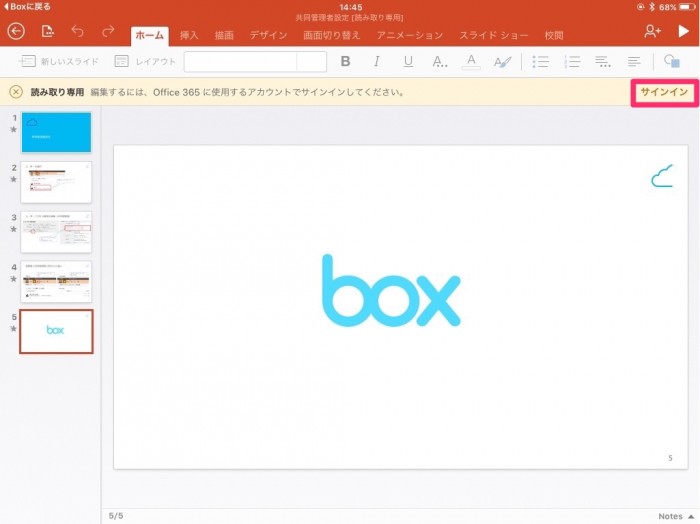Open the share add-person icon

653,31
